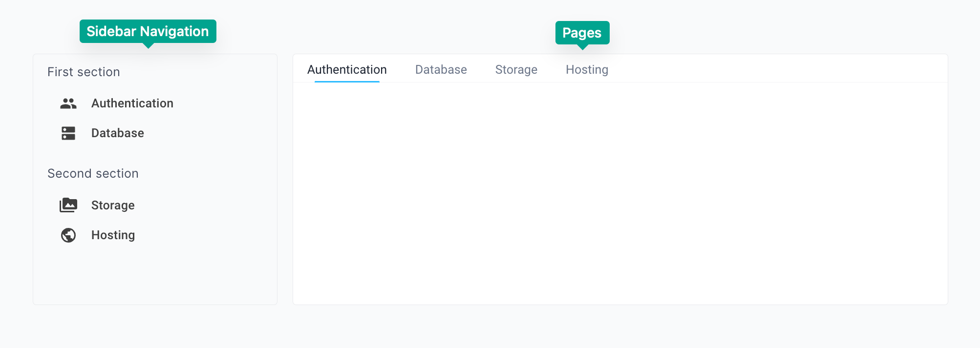Switch to the Storage tab

click(516, 69)
